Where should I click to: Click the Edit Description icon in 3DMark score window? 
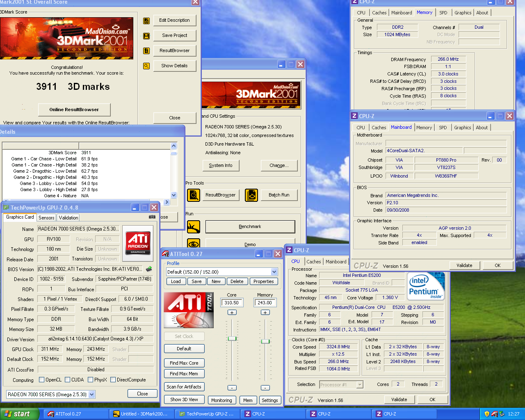(146, 21)
